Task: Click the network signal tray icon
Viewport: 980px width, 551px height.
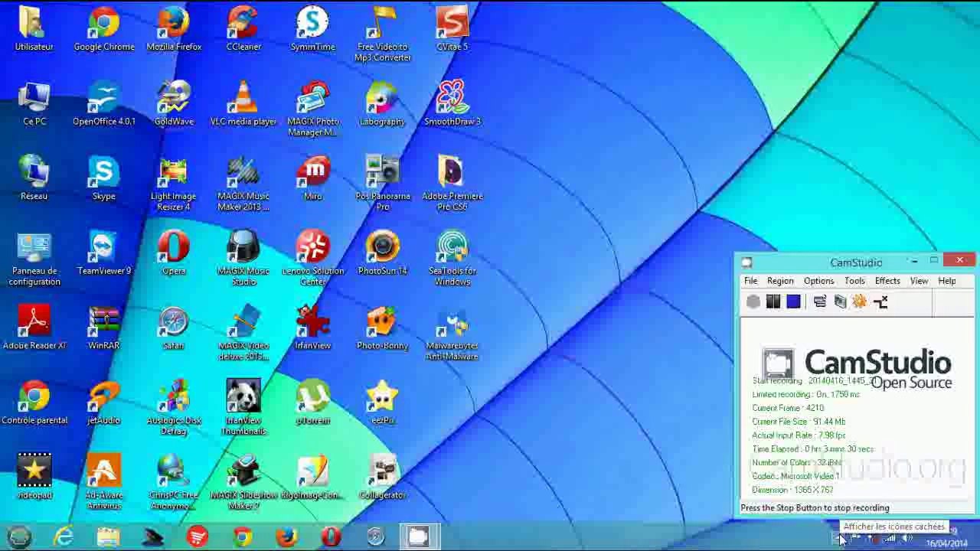Action: [890, 539]
